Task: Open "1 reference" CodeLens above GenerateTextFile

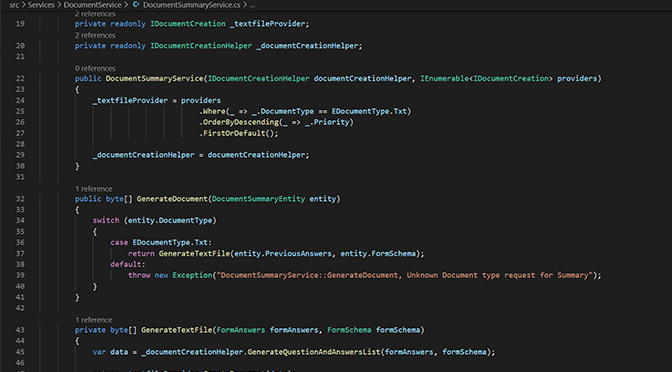Action: (x=93, y=320)
